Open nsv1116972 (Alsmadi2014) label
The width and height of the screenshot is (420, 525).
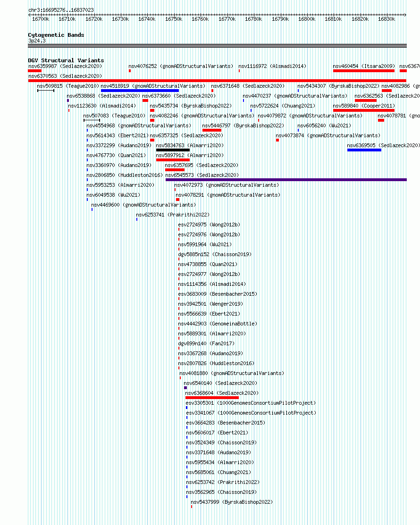coord(272,67)
